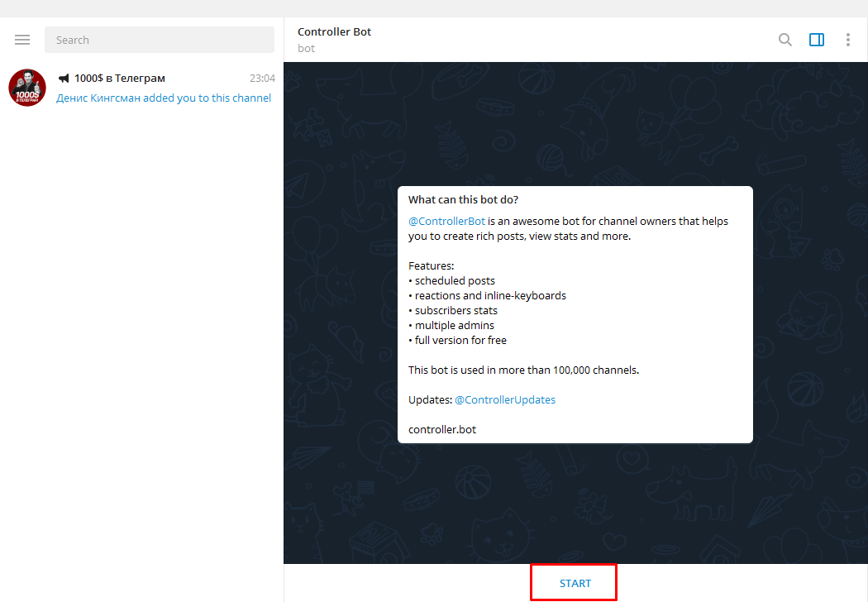
Task: Open the @ControllerUpdates channel link
Action: click(x=505, y=400)
